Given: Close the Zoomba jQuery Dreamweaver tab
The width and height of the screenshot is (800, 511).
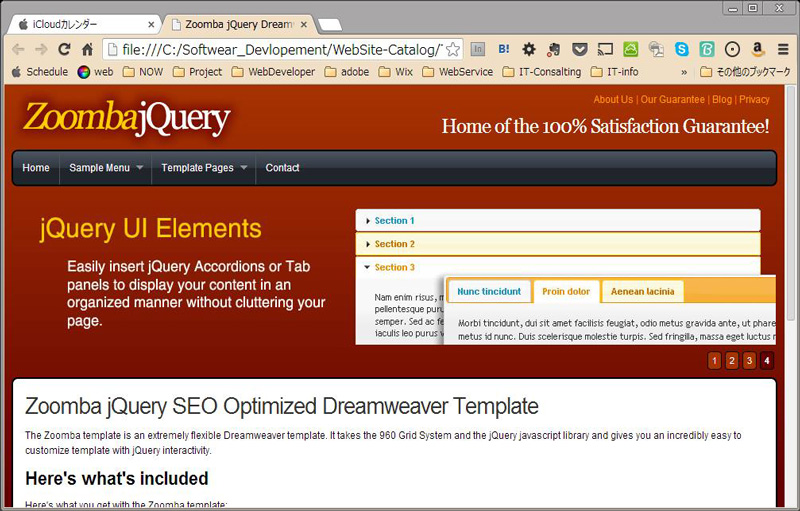Looking at the screenshot, I should coord(304,24).
